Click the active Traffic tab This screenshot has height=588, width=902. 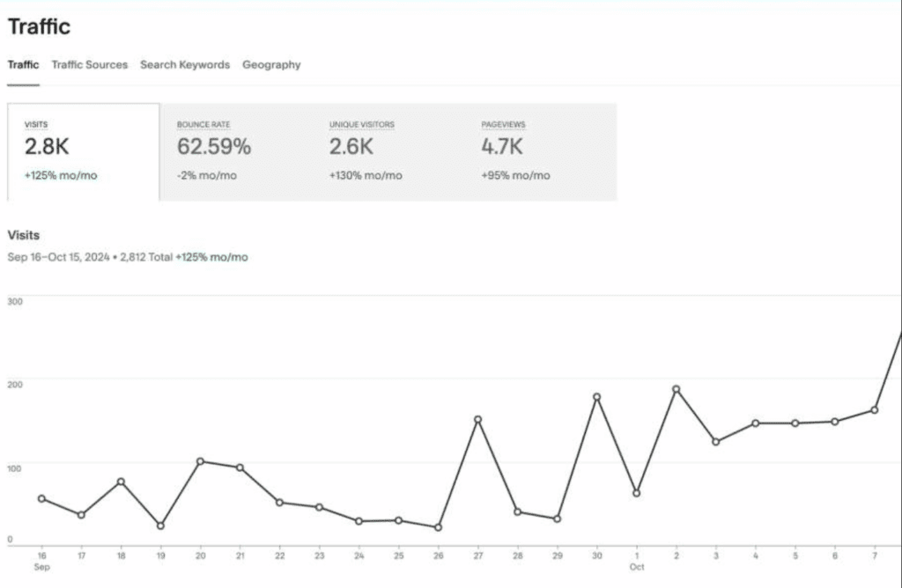pyautogui.click(x=23, y=64)
